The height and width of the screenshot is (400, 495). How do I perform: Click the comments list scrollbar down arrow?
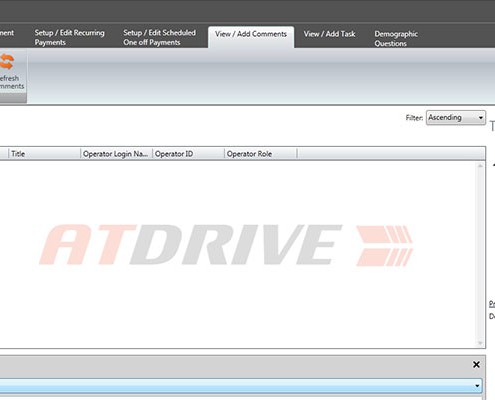480,343
